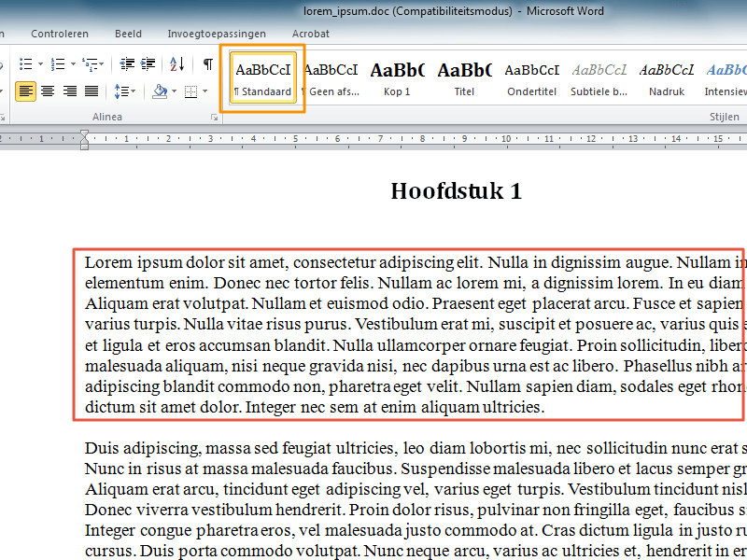Open the shading color dropdown arrow
The width and height of the screenshot is (747, 560).
[x=174, y=91]
